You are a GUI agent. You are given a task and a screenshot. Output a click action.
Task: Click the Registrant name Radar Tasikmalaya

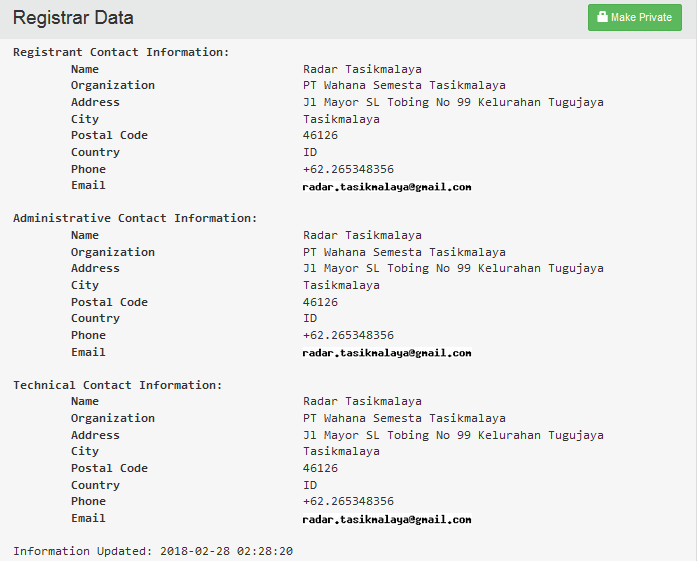pos(362,69)
